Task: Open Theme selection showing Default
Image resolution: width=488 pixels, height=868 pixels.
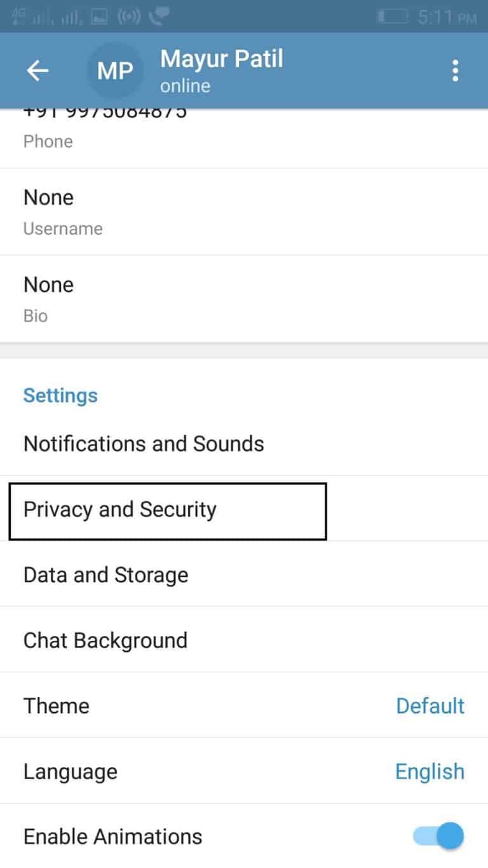Action: click(x=244, y=705)
